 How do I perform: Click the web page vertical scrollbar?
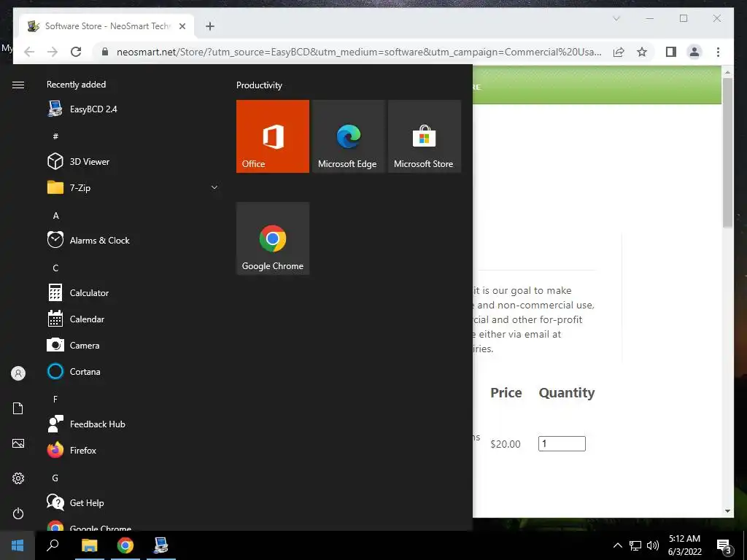[x=727, y=152]
